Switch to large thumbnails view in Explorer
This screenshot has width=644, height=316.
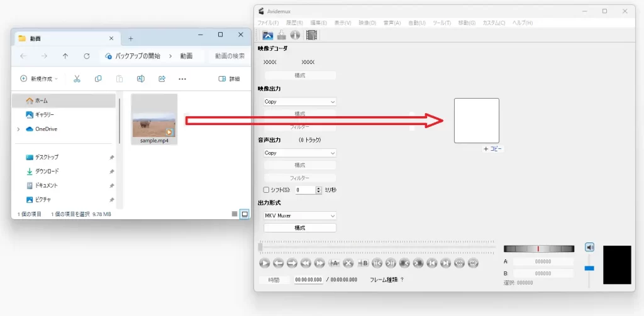[245, 214]
